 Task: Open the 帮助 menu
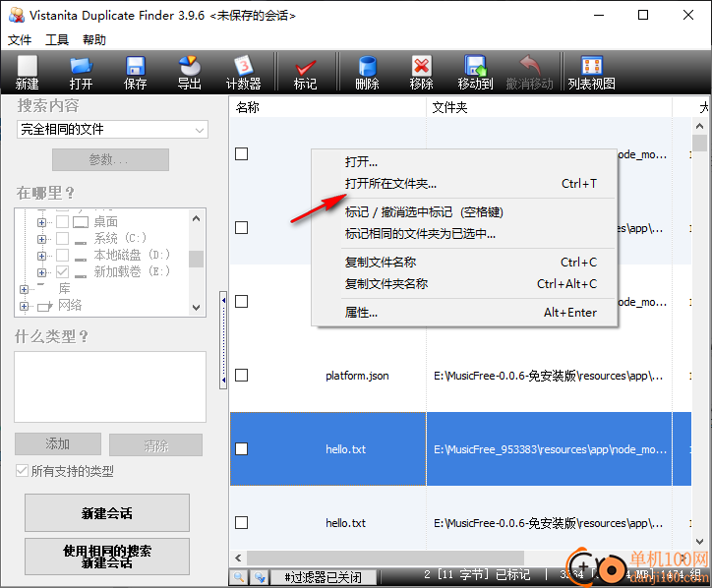94,40
